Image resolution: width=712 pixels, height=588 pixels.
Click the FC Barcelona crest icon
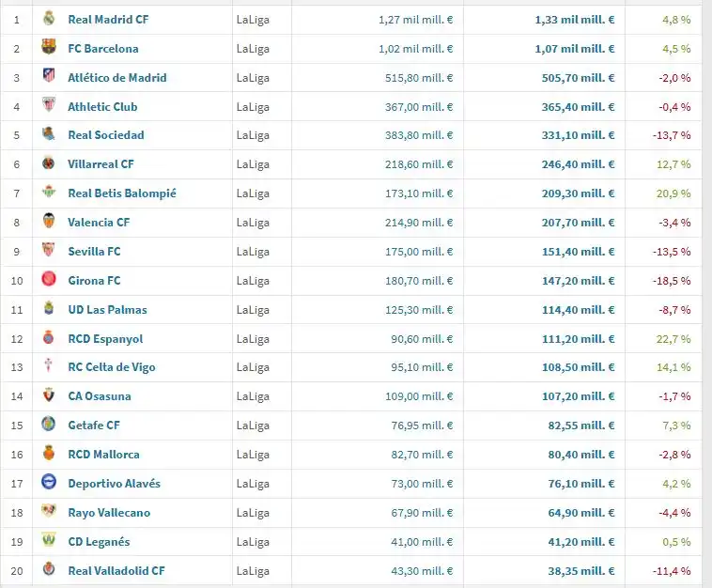tap(49, 48)
